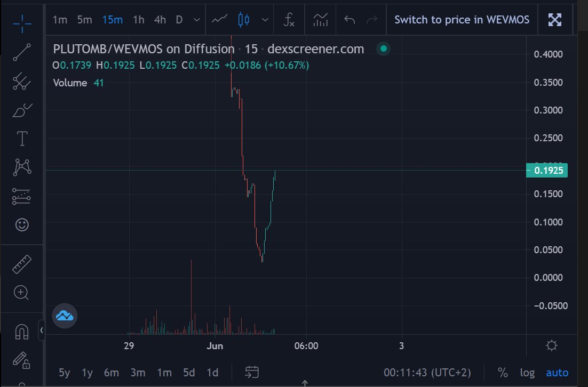Select the ruler measure tool

tap(22, 264)
